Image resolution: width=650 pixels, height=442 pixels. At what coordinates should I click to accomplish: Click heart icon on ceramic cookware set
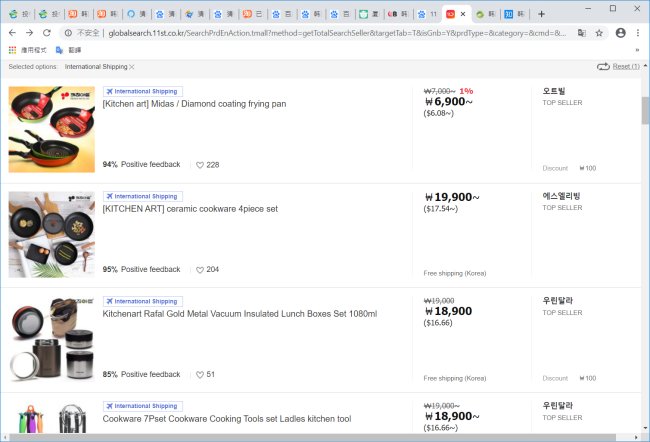(200, 270)
